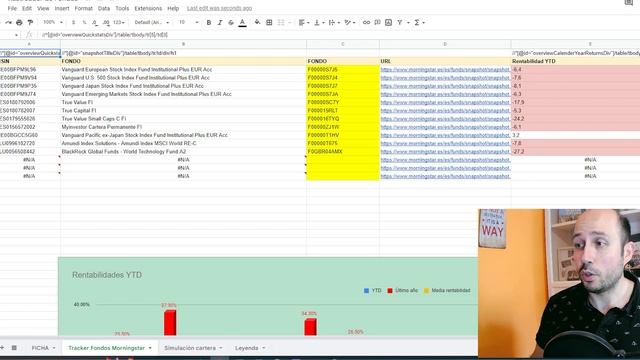
Task: Click the Add sheet plus icon
Action: (x=2, y=348)
